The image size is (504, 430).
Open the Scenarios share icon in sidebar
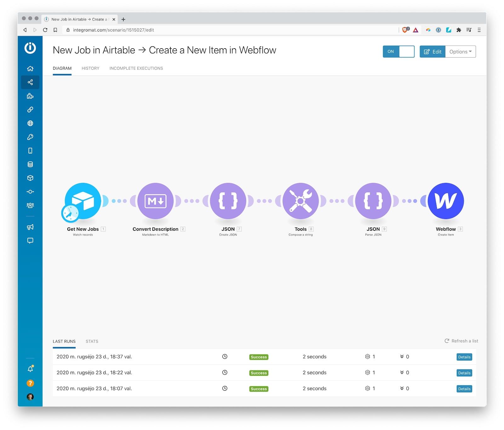pyautogui.click(x=30, y=82)
